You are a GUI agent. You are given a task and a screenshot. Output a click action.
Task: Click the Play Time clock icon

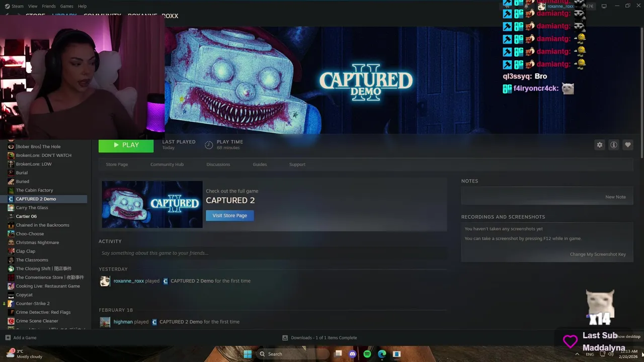(209, 145)
